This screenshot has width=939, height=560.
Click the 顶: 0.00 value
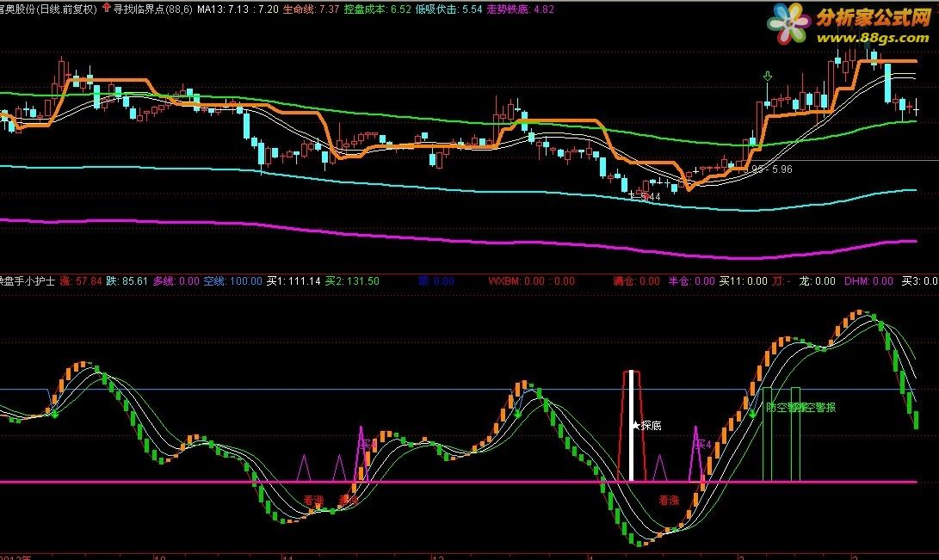tap(436, 280)
